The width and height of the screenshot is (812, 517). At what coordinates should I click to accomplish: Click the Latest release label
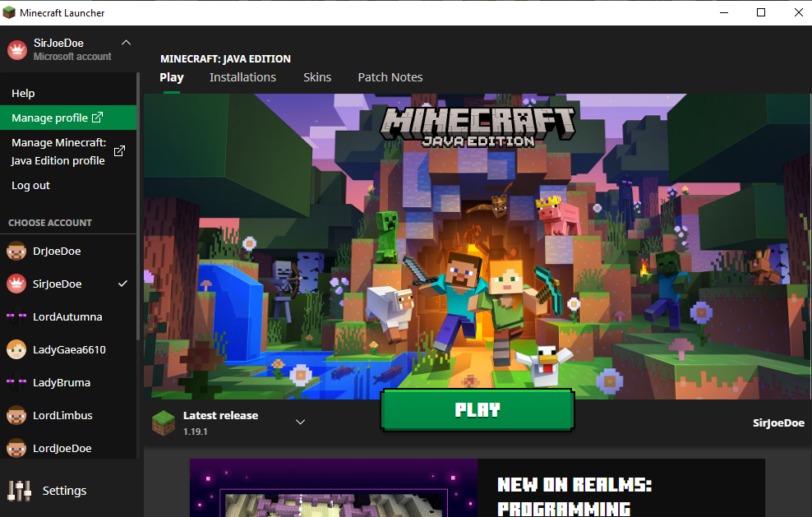pos(220,415)
